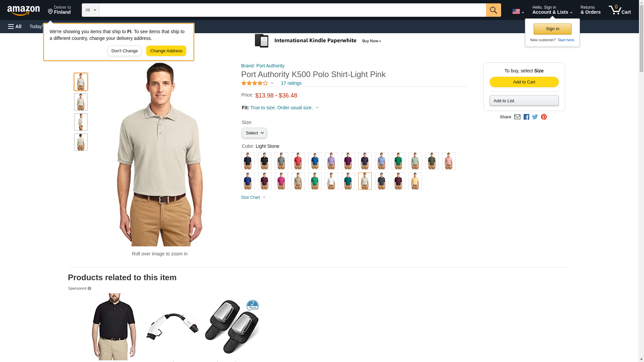The image size is (644, 362).
Task: Click the Change Address button
Action: pos(166,51)
